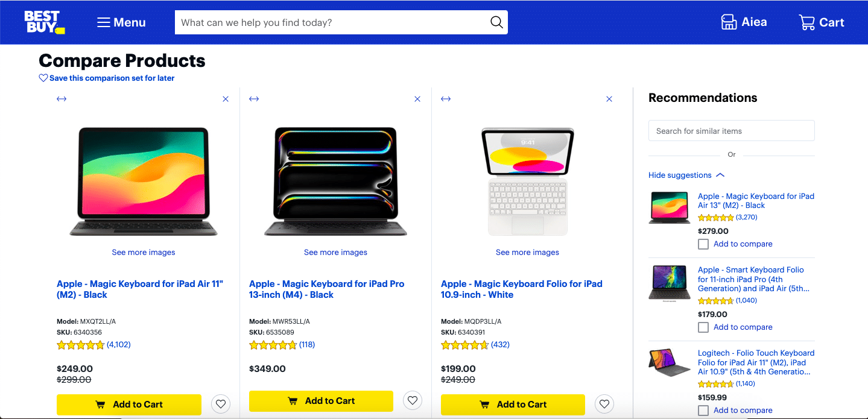Collapse the Hide suggestions chevron
868x419 pixels.
[x=720, y=175]
